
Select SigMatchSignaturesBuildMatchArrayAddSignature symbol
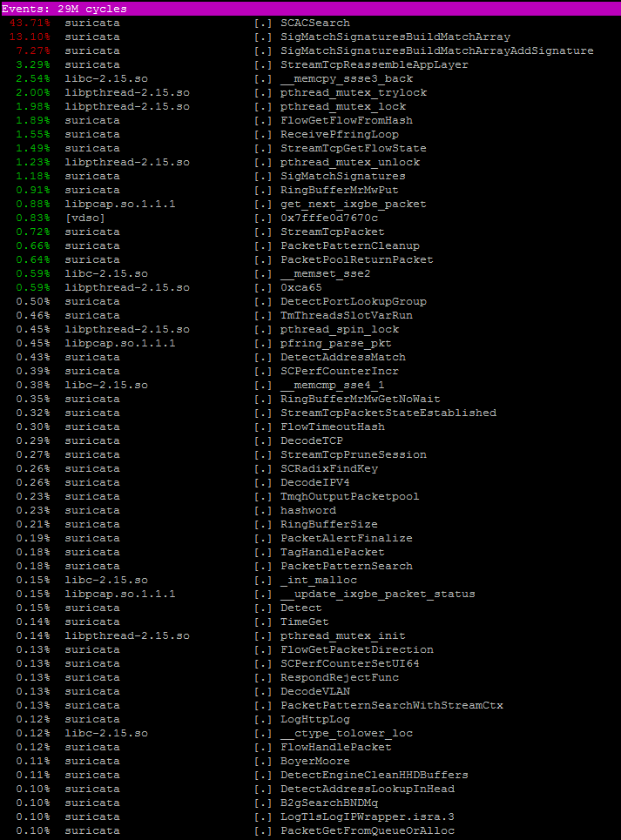pyautogui.click(x=436, y=50)
